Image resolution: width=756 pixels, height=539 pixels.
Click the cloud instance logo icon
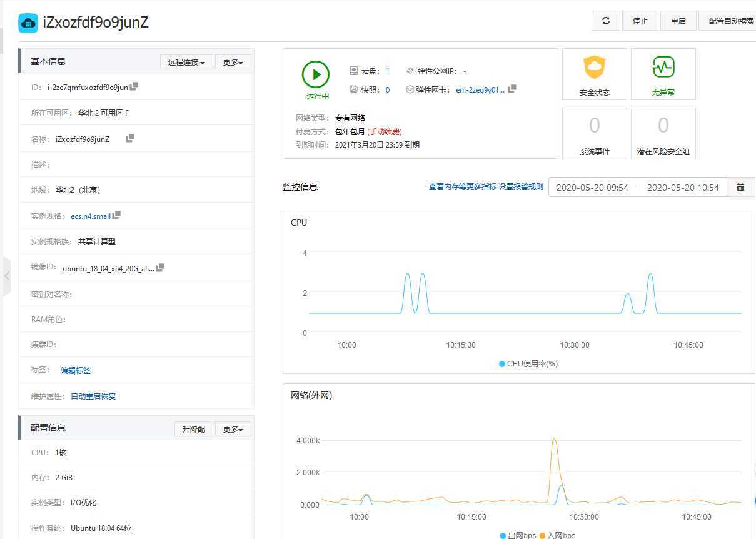pos(28,23)
